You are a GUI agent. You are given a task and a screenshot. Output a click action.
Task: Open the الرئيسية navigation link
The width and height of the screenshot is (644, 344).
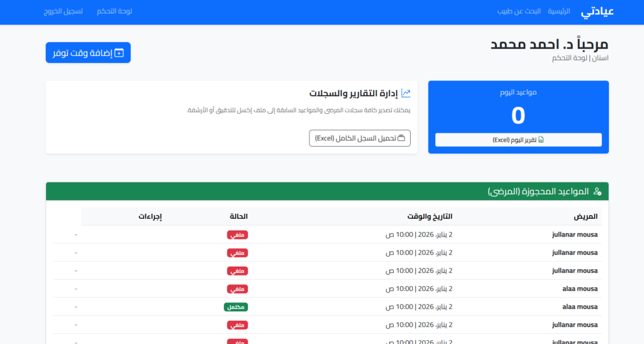[x=559, y=11]
